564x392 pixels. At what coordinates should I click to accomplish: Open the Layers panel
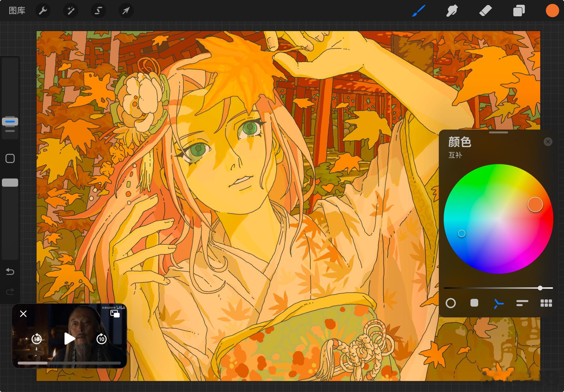pos(519,11)
